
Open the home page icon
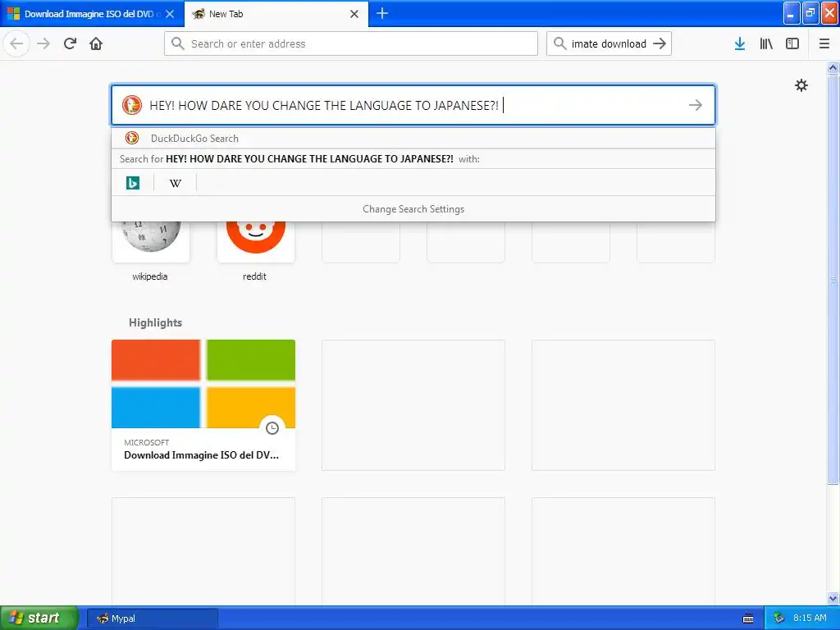96,43
